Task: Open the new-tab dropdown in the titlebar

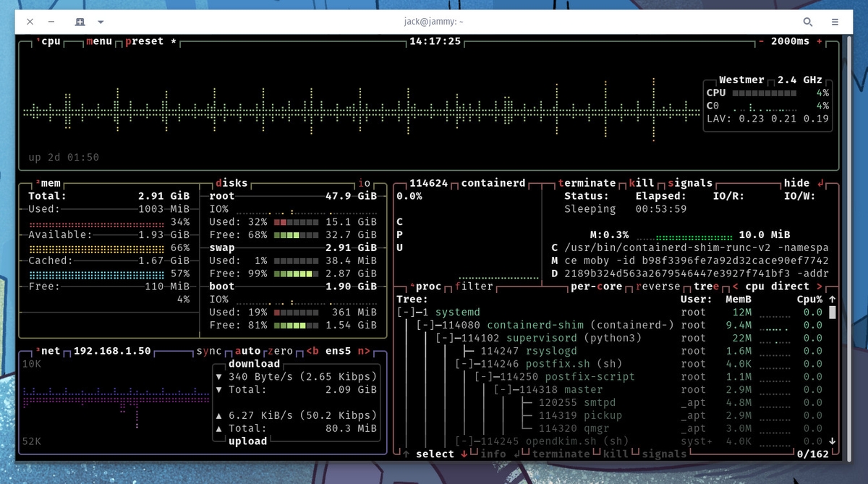Action: pos(100,22)
